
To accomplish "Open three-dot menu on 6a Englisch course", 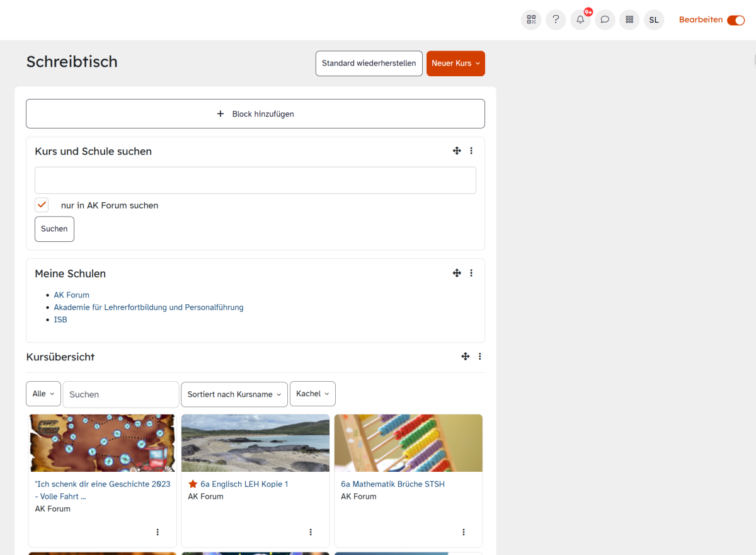I will pyautogui.click(x=311, y=532).
